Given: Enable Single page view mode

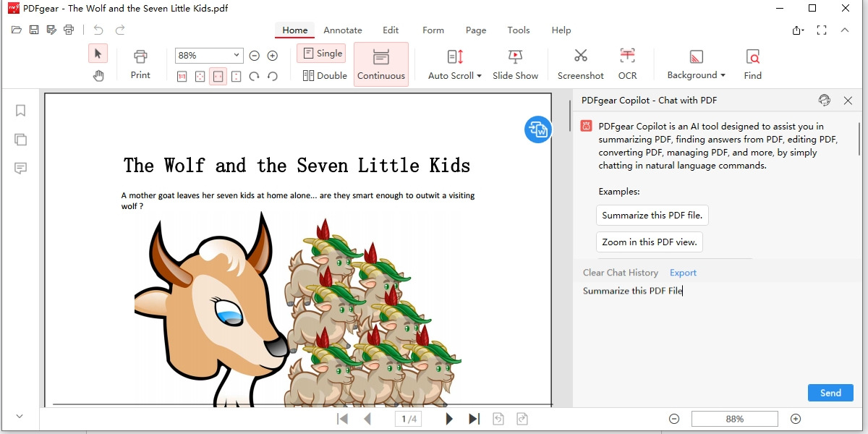Looking at the screenshot, I should (320, 53).
